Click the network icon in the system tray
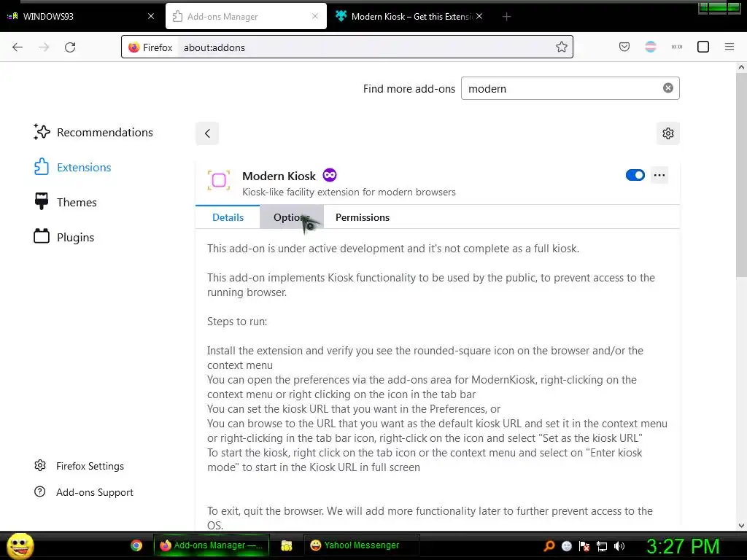The width and height of the screenshot is (747, 560). click(x=602, y=546)
